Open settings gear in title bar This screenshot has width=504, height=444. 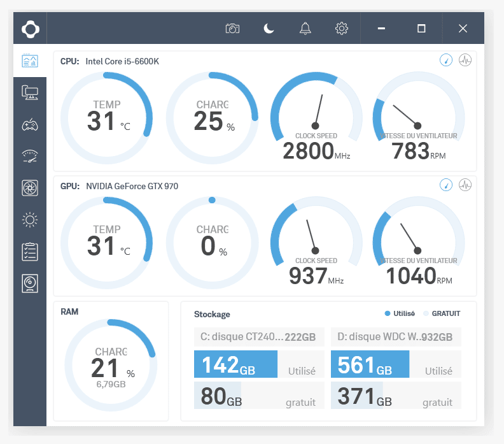point(342,29)
